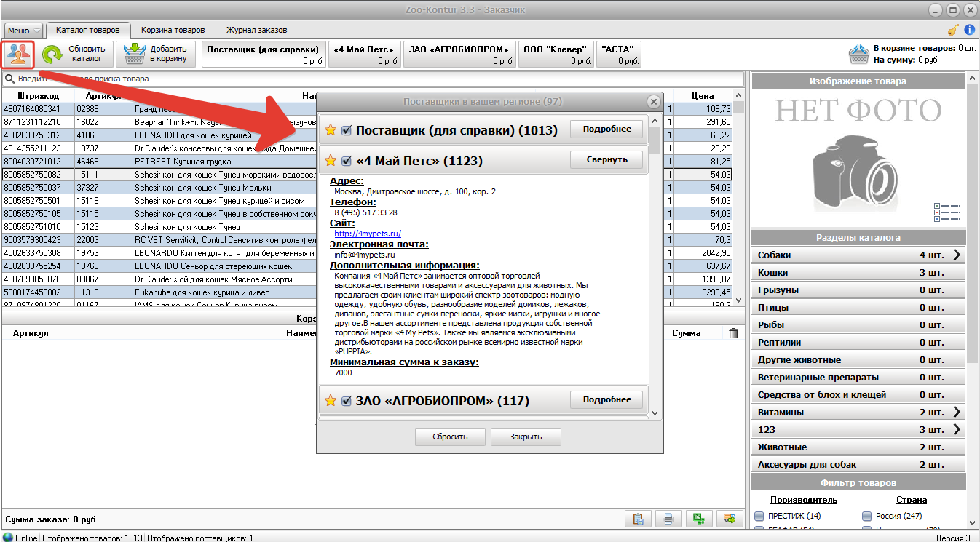The height and width of the screenshot is (542, 980).
Task: Select «4 Май Петс» supplier tab
Action: 365,55
